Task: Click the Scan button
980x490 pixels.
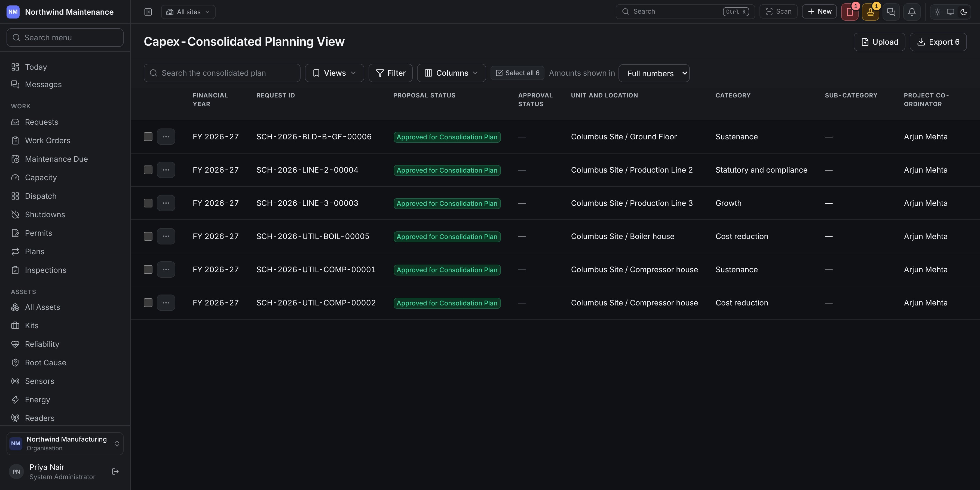Action: [x=778, y=11]
